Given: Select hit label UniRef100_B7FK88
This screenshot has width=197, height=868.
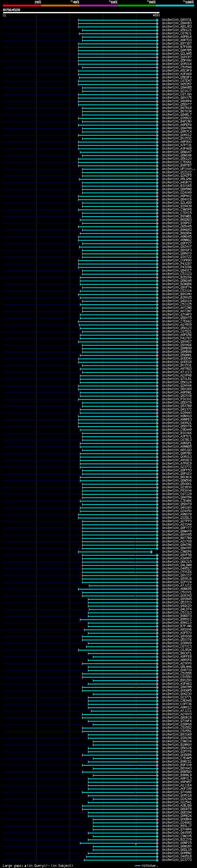Looking at the screenshot, I should 177,47.
